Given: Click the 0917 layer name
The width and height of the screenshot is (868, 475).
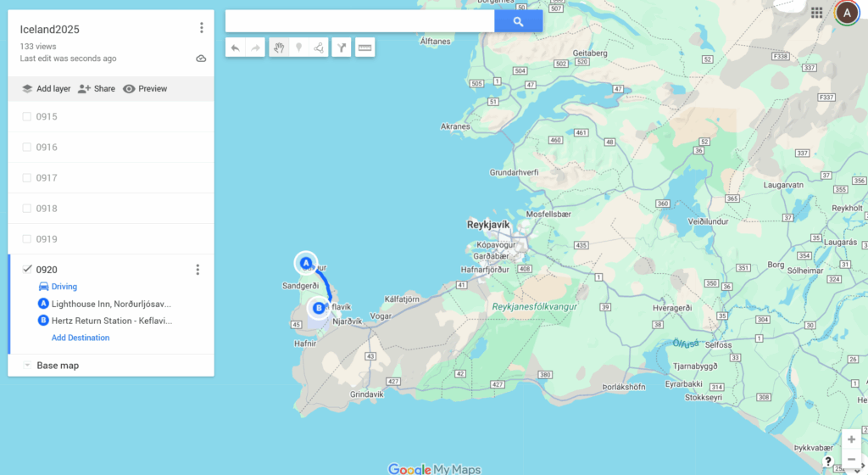Looking at the screenshot, I should [47, 178].
